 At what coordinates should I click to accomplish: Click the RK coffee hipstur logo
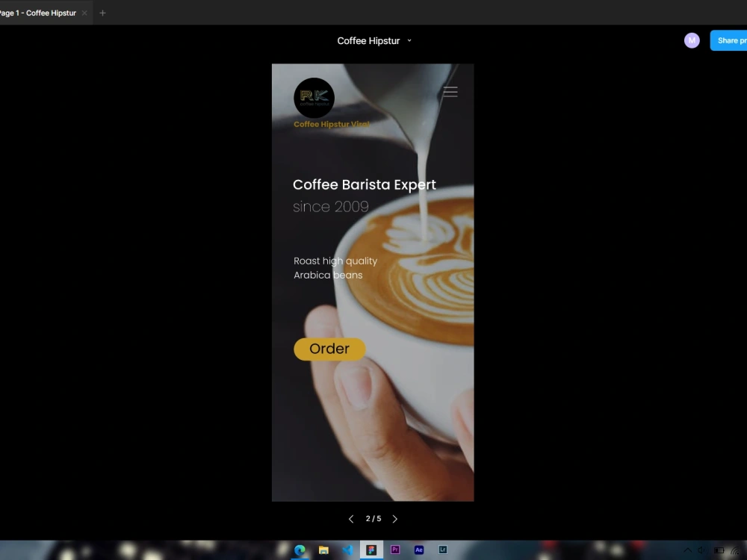pos(314,98)
